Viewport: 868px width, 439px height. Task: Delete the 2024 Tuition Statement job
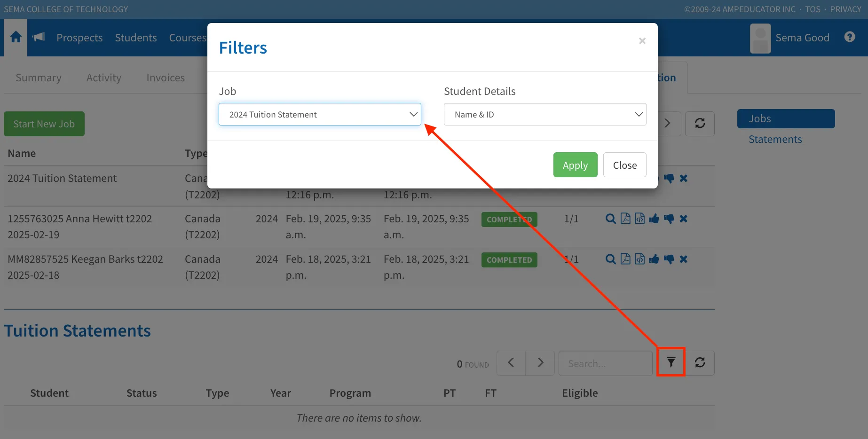click(x=684, y=178)
